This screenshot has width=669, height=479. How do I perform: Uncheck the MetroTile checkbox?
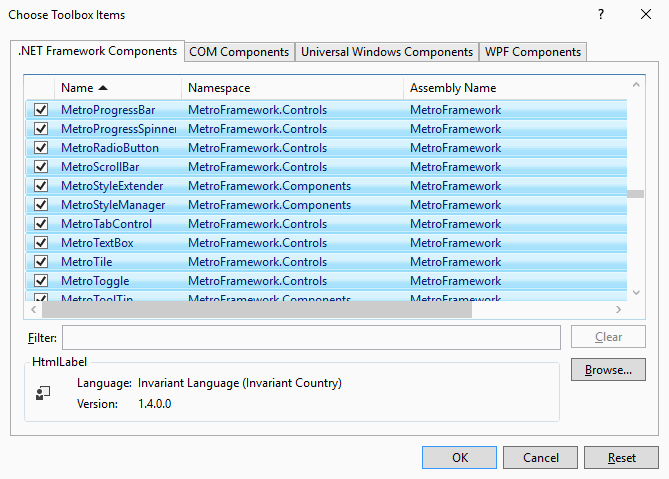pos(41,262)
